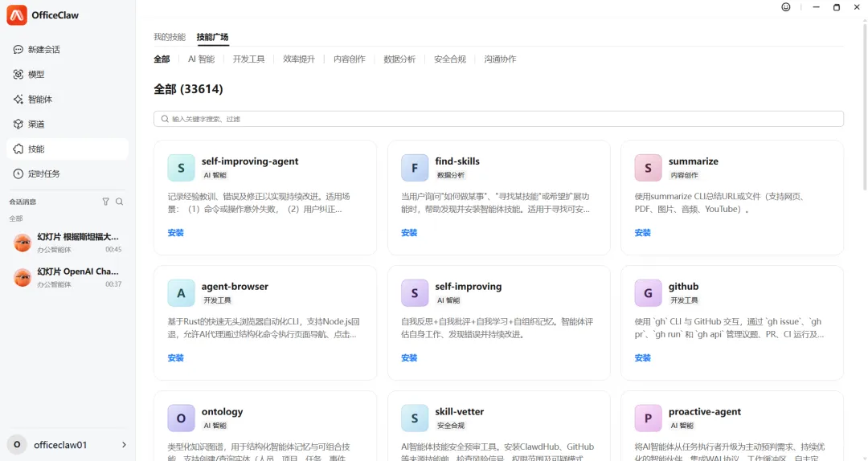Open the summarize skill title
Screen dimensions: 868x461
pyautogui.click(x=693, y=161)
